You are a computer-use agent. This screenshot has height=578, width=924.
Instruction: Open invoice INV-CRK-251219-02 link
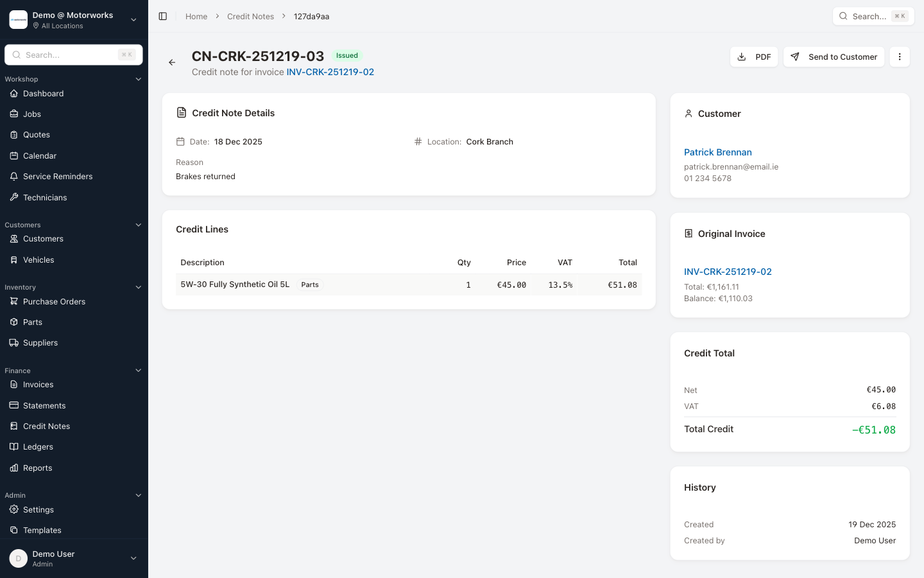pos(330,72)
